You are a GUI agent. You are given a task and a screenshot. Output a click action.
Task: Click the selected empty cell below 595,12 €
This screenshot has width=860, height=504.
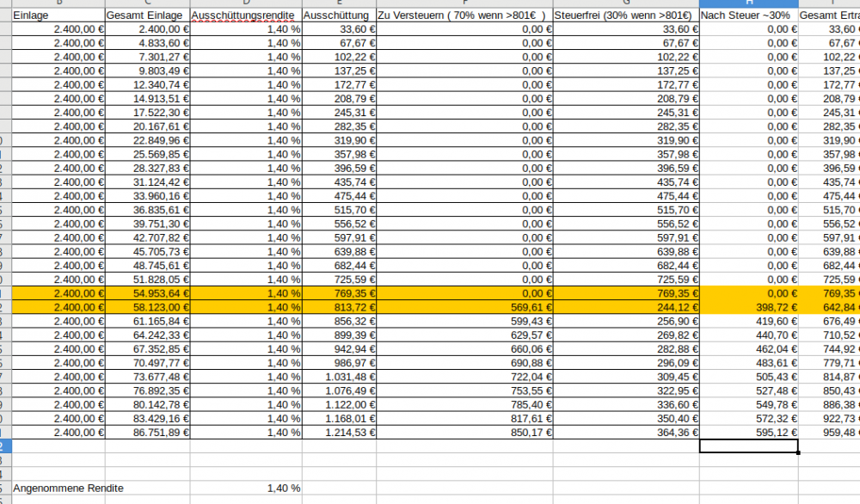tap(749, 446)
